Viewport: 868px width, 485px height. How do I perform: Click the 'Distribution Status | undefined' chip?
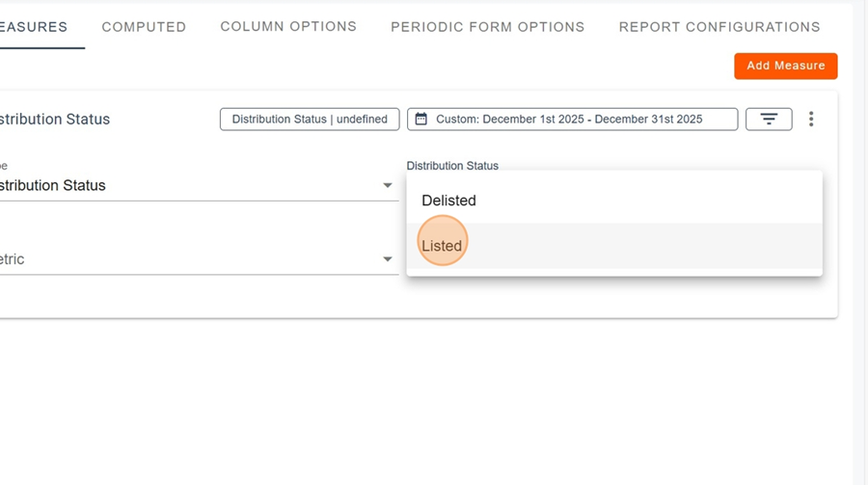click(310, 120)
